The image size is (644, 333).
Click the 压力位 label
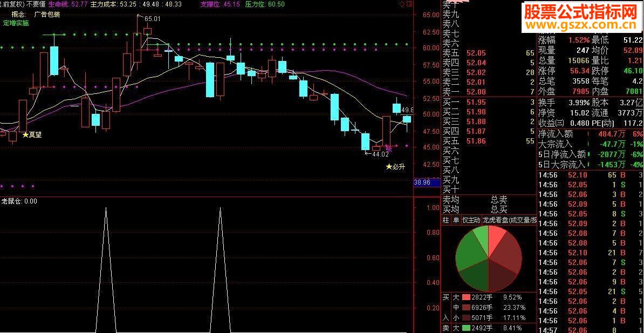[x=255, y=4]
